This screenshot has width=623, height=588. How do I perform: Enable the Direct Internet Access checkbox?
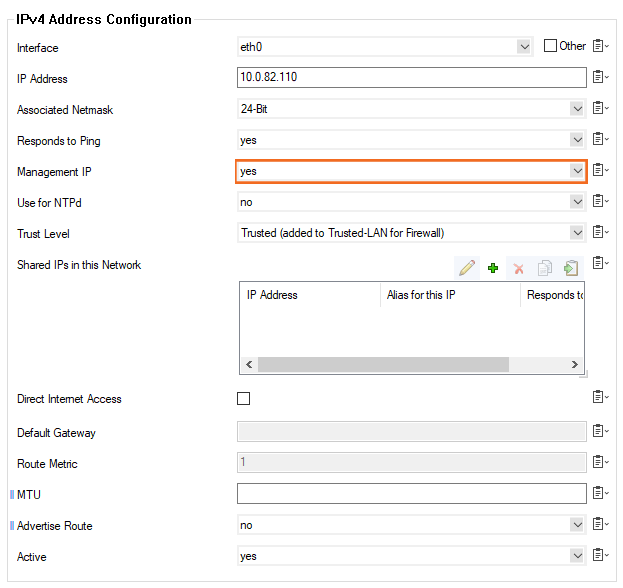244,398
